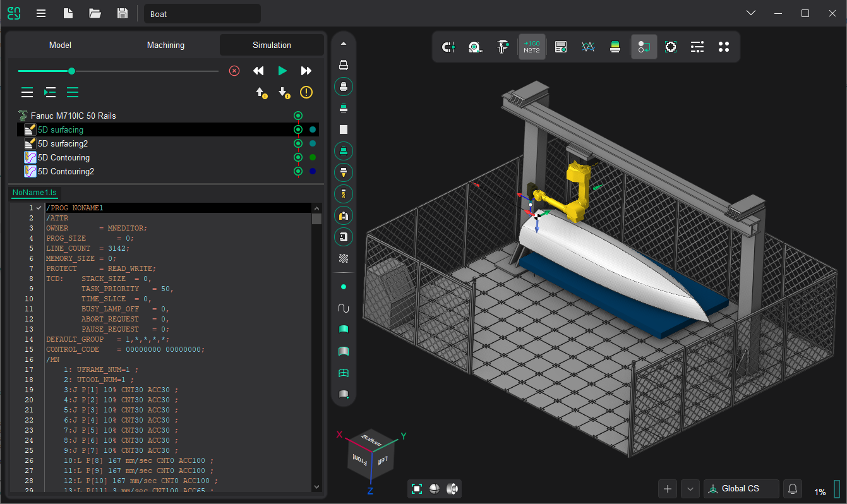Image resolution: width=847 pixels, height=504 pixels.
Task: Toggle the 5D surfacing2 simulation marker
Action: pos(298,143)
